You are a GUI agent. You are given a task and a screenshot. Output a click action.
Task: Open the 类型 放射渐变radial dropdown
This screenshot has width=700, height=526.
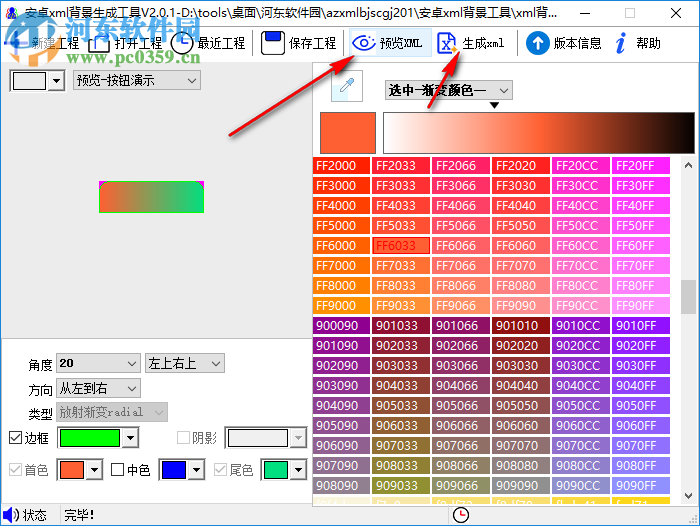pos(112,412)
